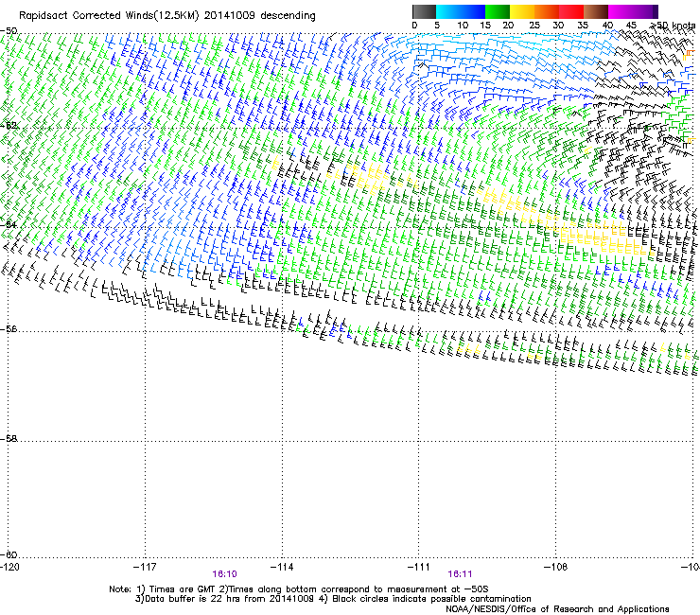This screenshot has width=700, height=615.
Task: Click the purple 16:11 time label
Action: (460, 574)
